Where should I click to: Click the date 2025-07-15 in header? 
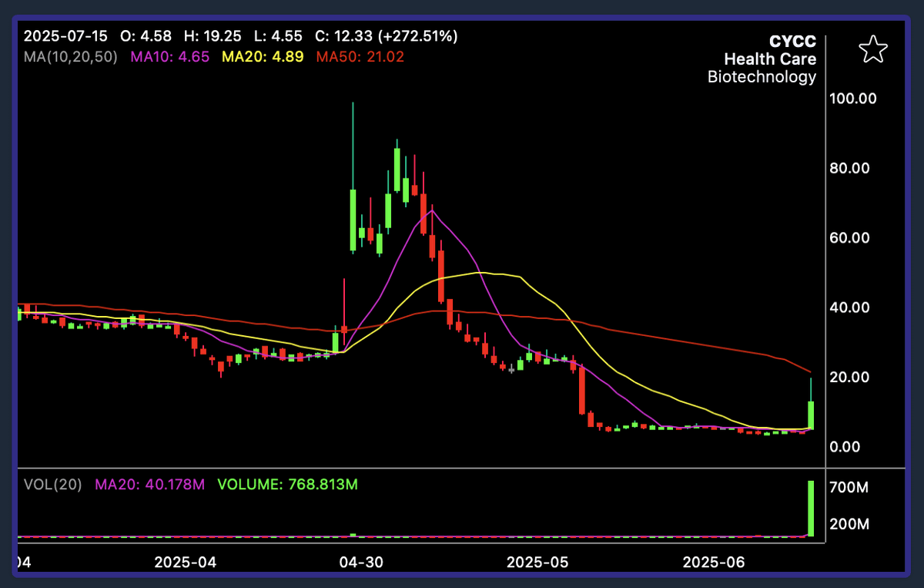tap(64, 36)
